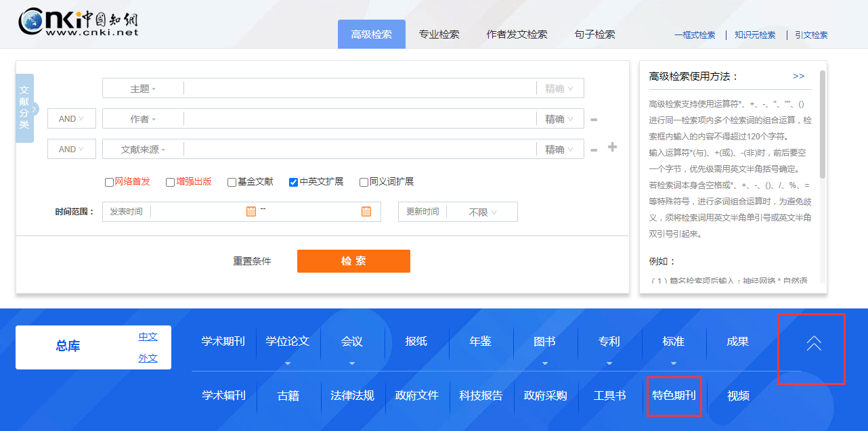Viewport: 868px width, 431px height.
Task: Click 重置条件 to reset search
Action: (x=252, y=261)
